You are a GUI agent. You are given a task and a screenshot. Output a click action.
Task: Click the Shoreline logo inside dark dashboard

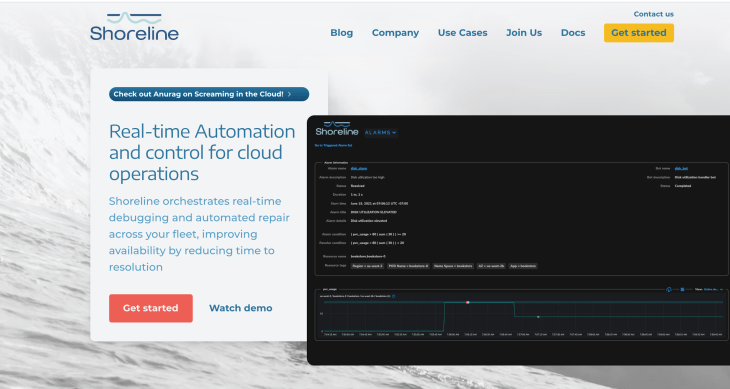coord(337,129)
